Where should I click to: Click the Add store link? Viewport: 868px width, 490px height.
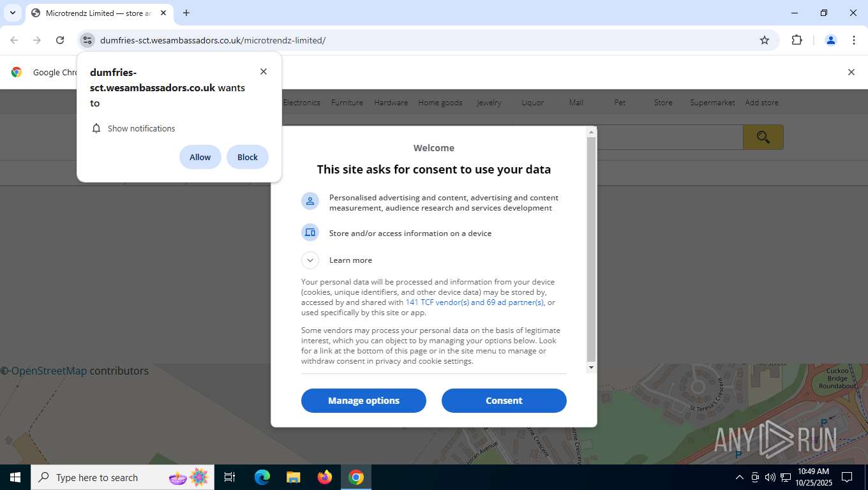pyautogui.click(x=761, y=102)
